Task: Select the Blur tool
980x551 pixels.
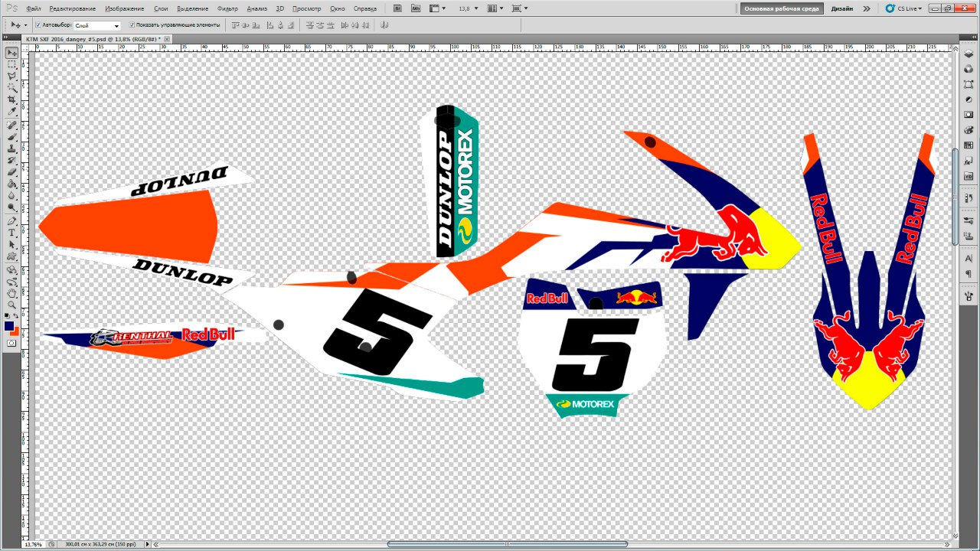Action: (x=12, y=196)
